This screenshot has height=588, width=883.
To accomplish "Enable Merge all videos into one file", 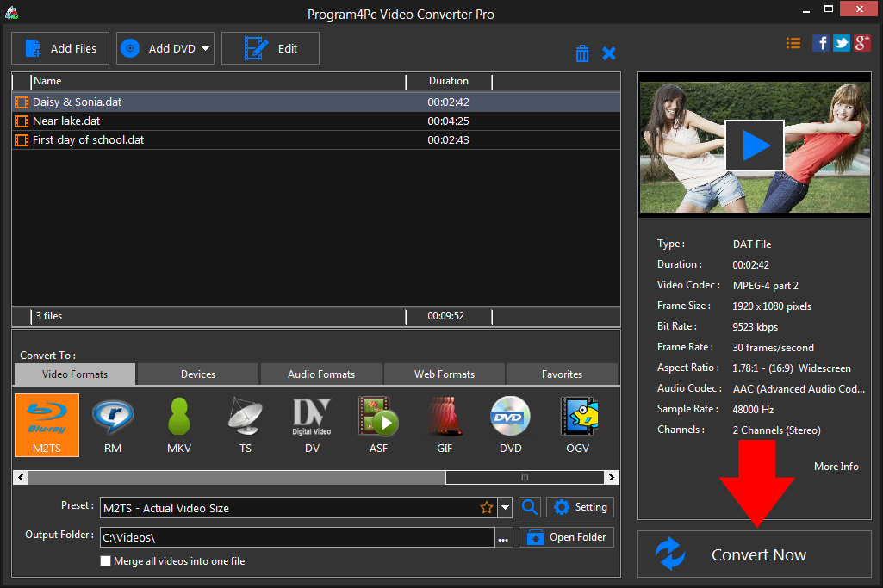I will (106, 561).
